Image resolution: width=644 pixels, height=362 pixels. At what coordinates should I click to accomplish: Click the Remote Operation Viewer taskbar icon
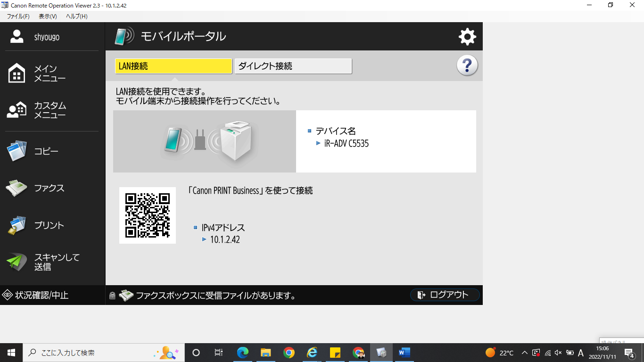[x=381, y=353]
